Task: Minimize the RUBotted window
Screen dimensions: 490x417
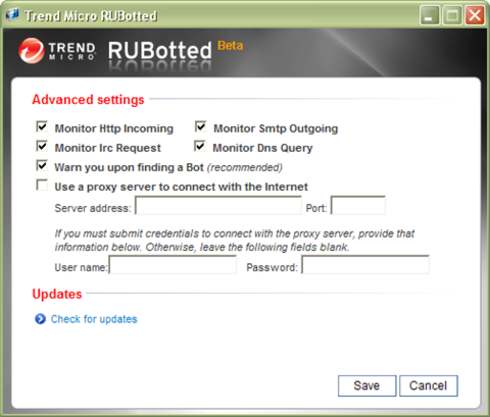Action: coord(430,15)
